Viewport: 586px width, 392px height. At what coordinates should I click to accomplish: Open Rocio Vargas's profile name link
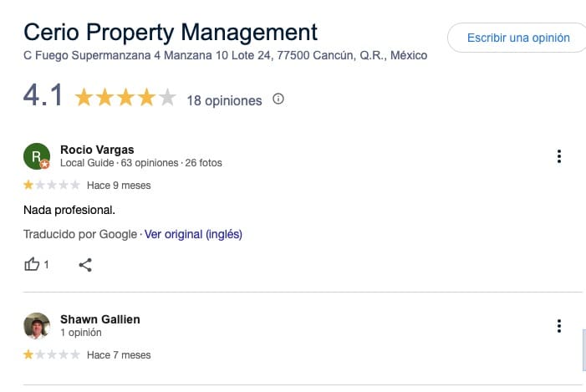[97, 150]
